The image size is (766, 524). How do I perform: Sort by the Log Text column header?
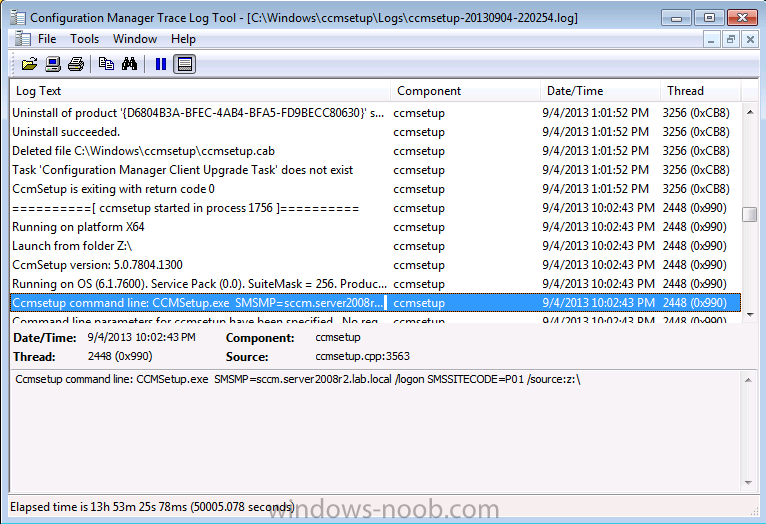pyautogui.click(x=200, y=91)
